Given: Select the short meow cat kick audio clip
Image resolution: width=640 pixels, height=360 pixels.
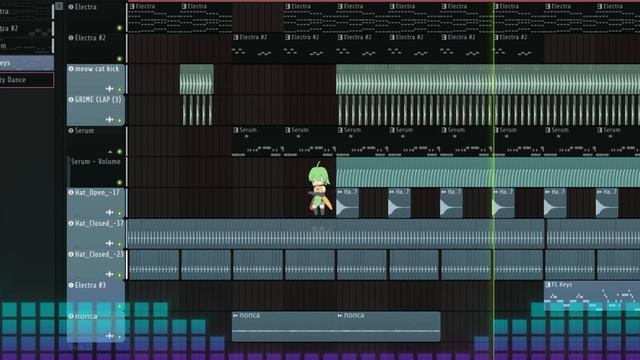Looking at the screenshot, I should [197, 79].
